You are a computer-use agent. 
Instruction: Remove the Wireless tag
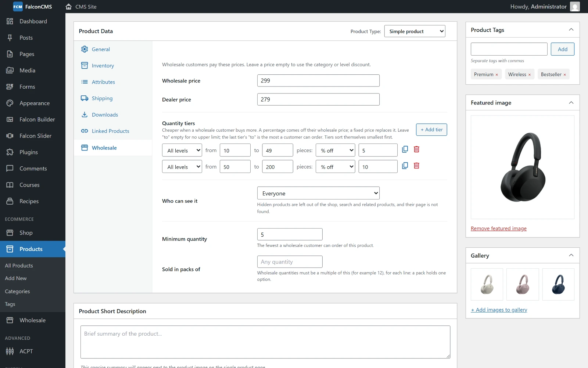pos(529,75)
